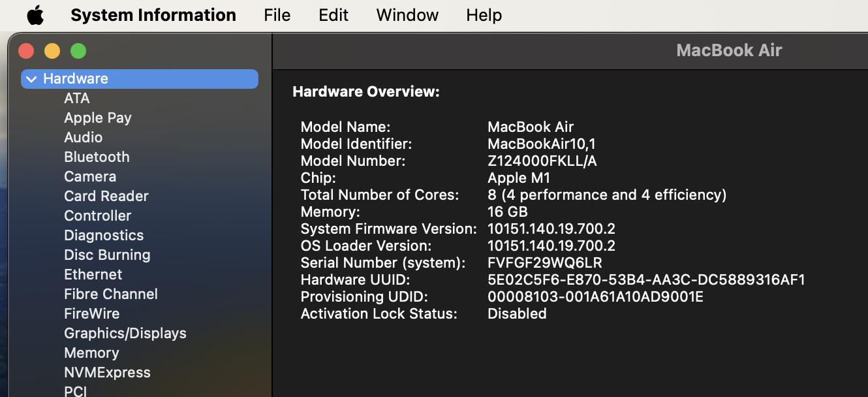
Task: Click the Chip label
Action: 318,178
